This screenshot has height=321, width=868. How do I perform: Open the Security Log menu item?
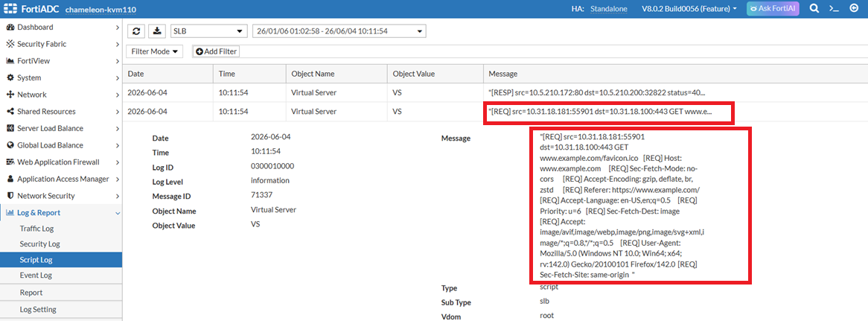[x=61, y=244]
